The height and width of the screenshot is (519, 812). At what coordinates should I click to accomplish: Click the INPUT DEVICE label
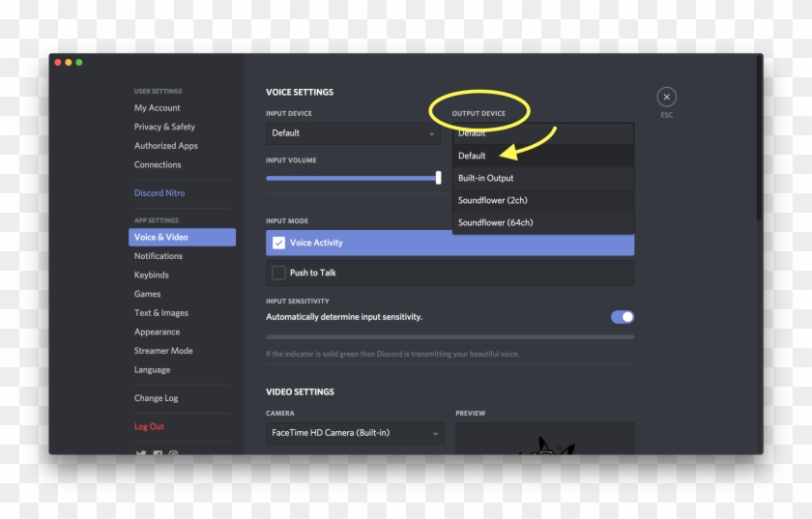pos(289,113)
